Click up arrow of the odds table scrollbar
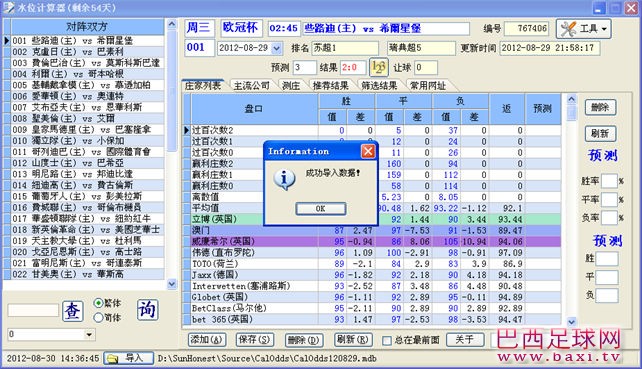642x369 pixels. pyautogui.click(x=572, y=99)
